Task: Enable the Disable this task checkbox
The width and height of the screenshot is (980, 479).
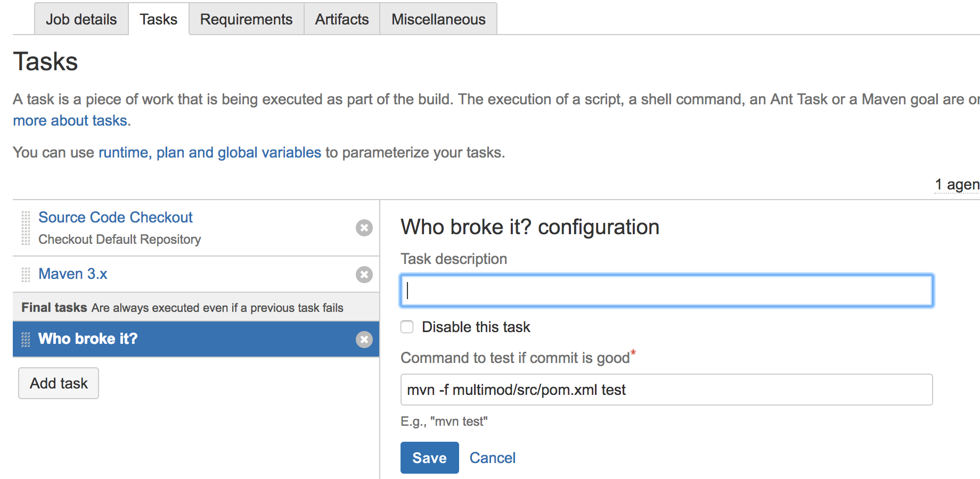Action: click(x=406, y=327)
